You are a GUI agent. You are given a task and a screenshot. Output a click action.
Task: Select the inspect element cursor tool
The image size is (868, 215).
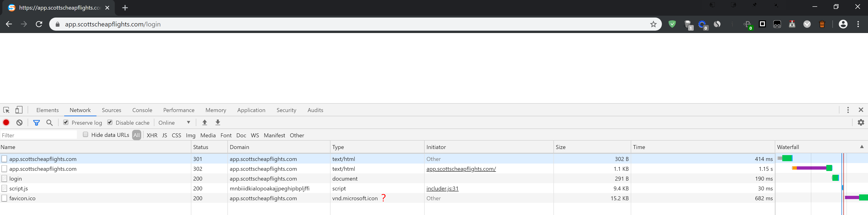coord(6,110)
